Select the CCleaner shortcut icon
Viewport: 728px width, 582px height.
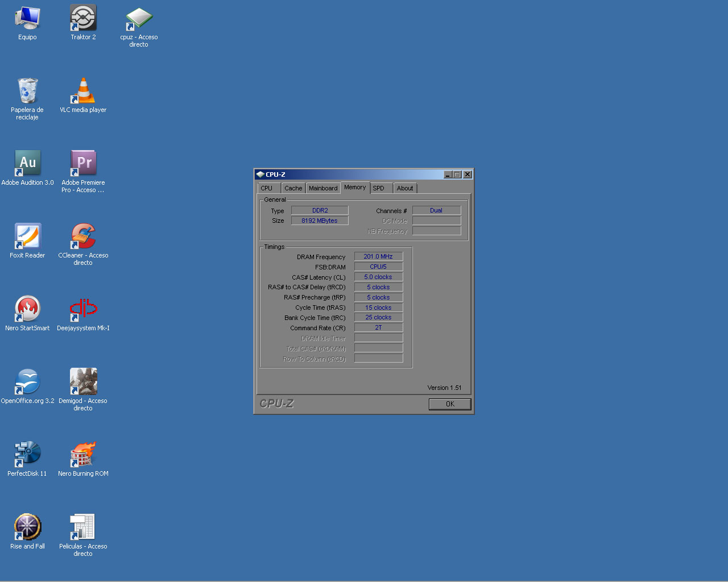point(83,237)
